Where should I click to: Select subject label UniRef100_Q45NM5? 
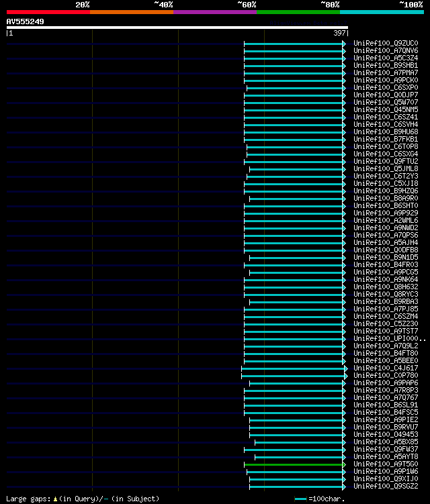pyautogui.click(x=386, y=109)
